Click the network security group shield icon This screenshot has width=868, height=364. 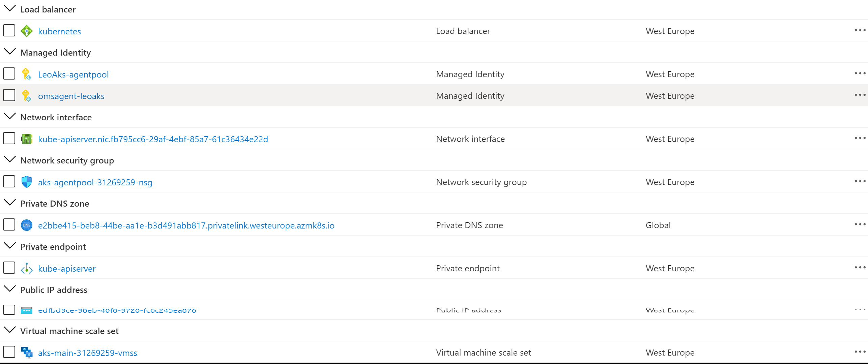pos(27,182)
